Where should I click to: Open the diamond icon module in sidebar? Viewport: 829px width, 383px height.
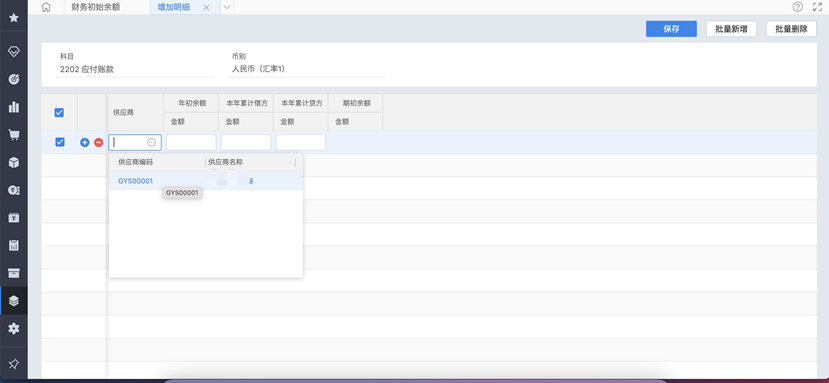14,51
